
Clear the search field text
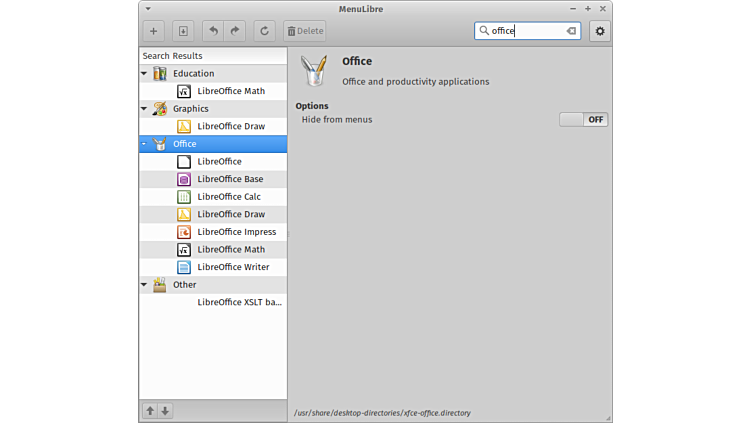[571, 31]
